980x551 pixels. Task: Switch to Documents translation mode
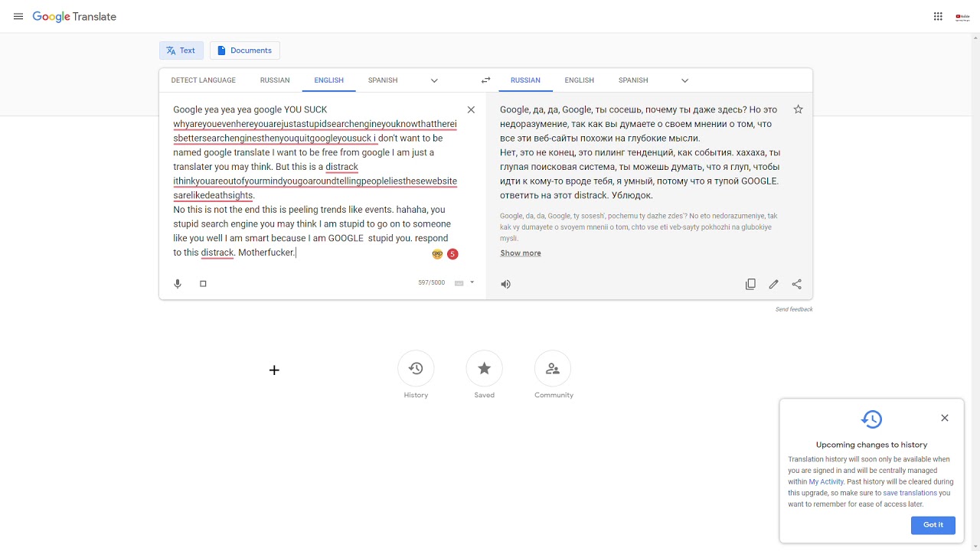(x=245, y=51)
